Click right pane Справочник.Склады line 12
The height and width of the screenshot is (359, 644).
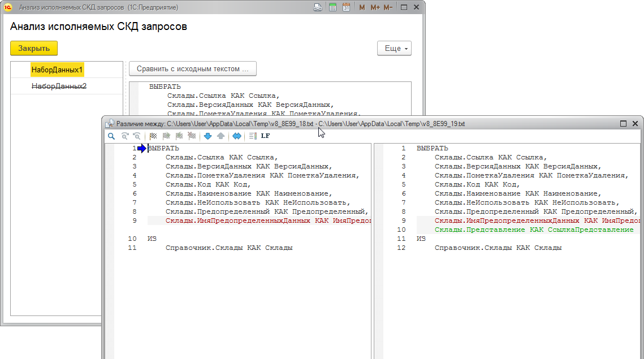click(x=498, y=248)
